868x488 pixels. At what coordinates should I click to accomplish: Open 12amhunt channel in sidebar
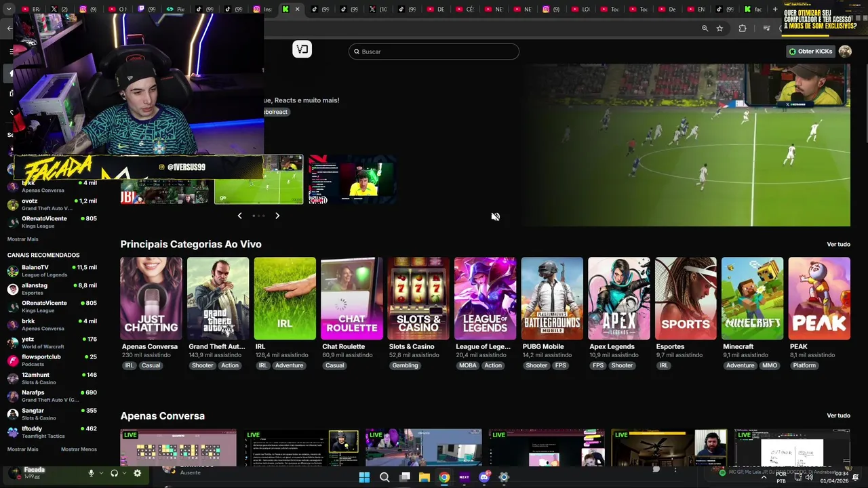tap(53, 378)
